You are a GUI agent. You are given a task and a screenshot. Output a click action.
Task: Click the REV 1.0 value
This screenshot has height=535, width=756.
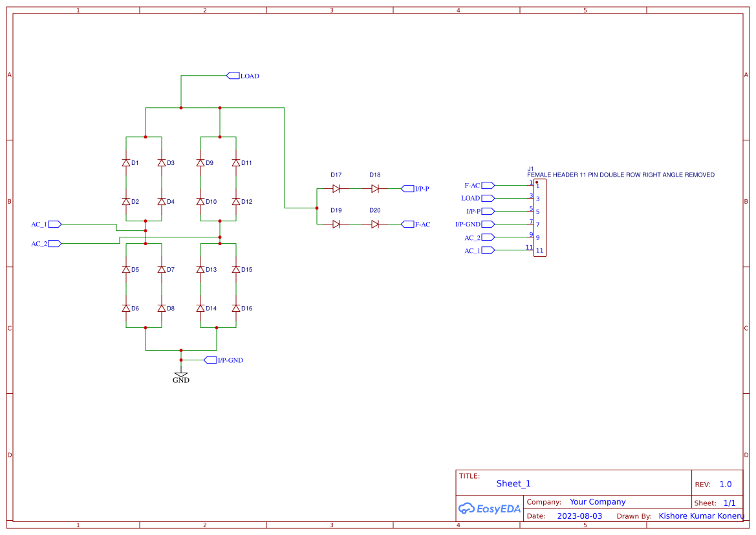tap(724, 484)
